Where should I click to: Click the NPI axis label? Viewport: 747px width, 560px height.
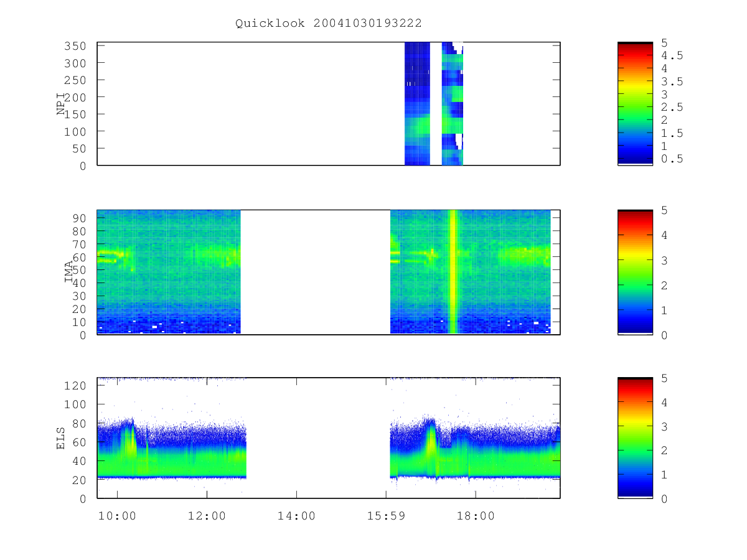[62, 104]
